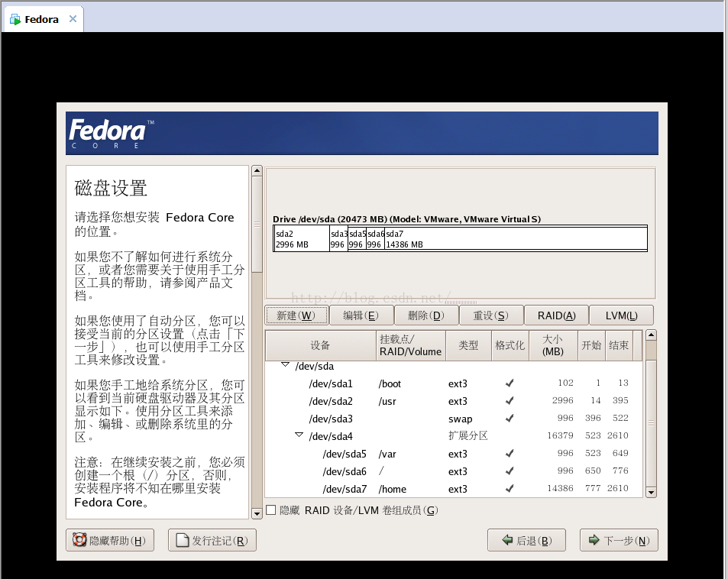The height and width of the screenshot is (579, 728).
Task: Click the 16379 size value
Action: pos(560,435)
